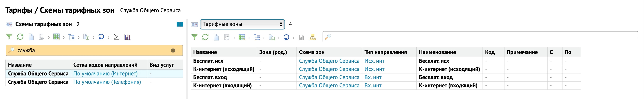Export document icon in Тарифные зоны toolbar
Screen dimensions: 644x99
pyautogui.click(x=272, y=37)
